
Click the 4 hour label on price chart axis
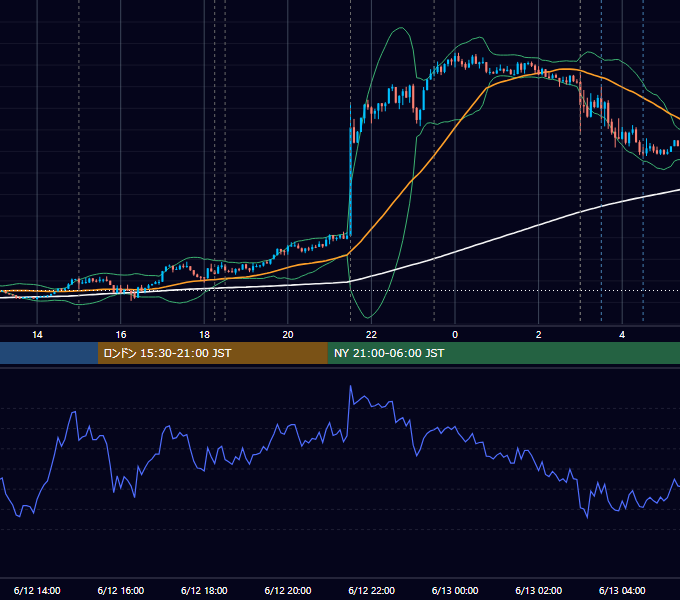622,335
